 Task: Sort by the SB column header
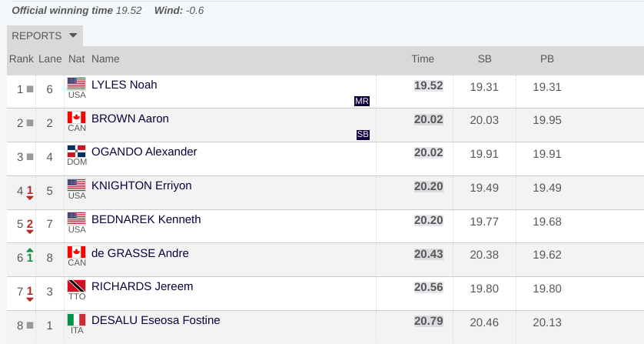[485, 58]
